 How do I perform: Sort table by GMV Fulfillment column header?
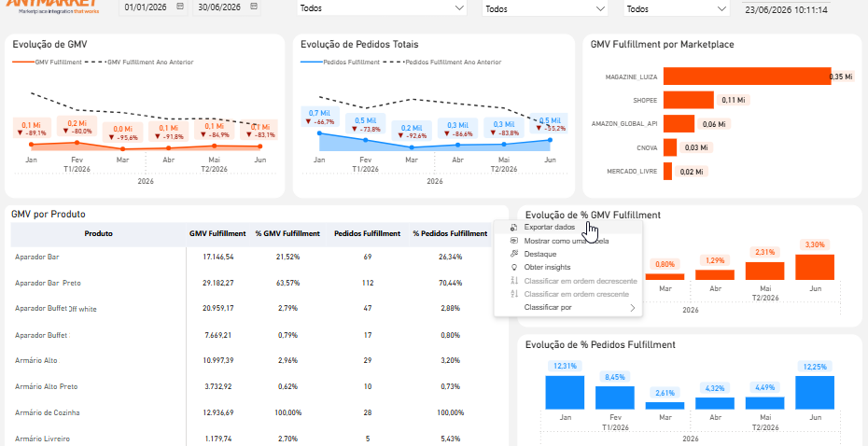(217, 233)
